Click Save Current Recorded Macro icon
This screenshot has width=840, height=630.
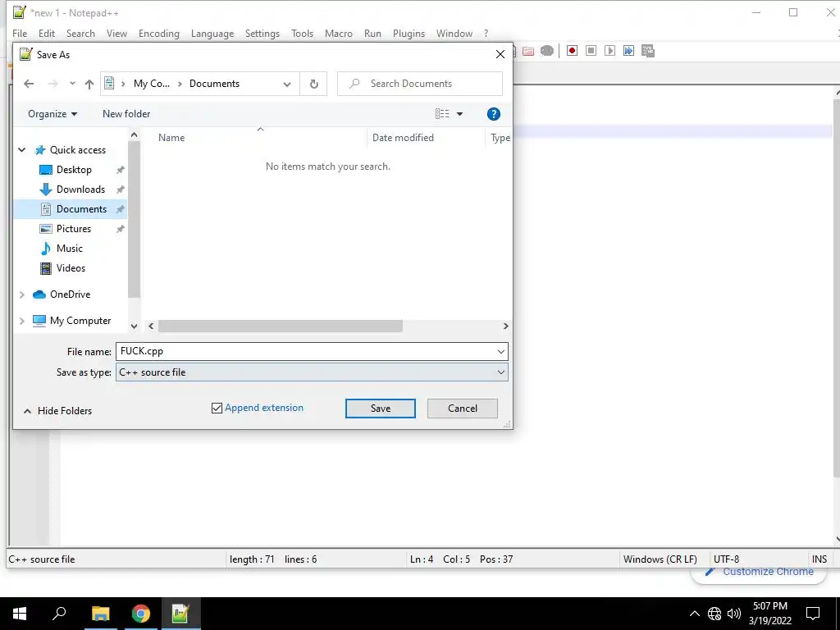point(648,51)
